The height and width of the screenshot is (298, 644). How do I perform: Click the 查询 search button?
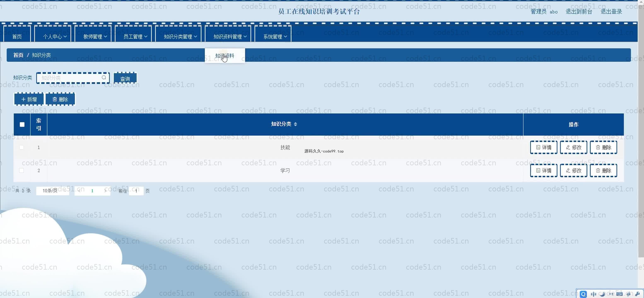click(125, 78)
